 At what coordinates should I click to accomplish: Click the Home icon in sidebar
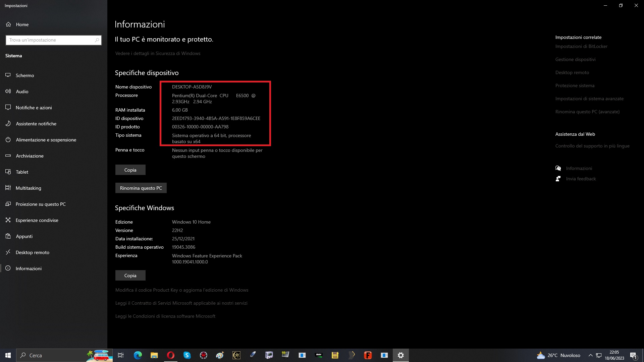coord(8,24)
